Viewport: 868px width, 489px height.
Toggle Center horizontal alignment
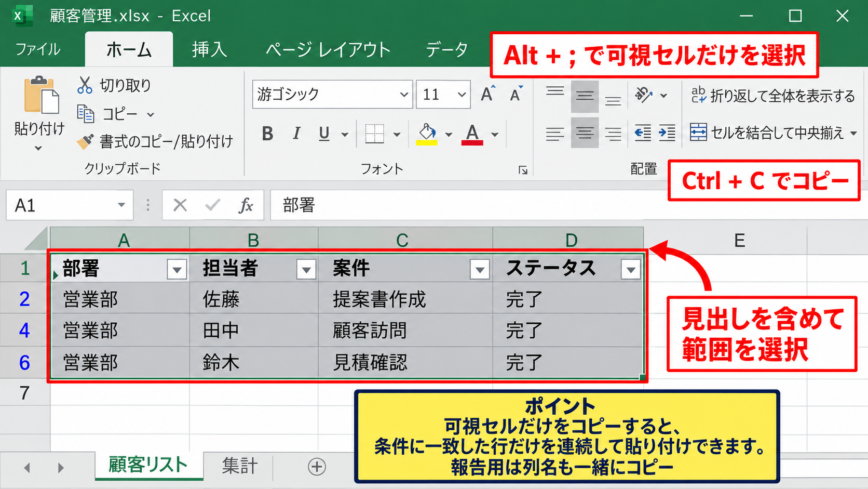tap(585, 134)
